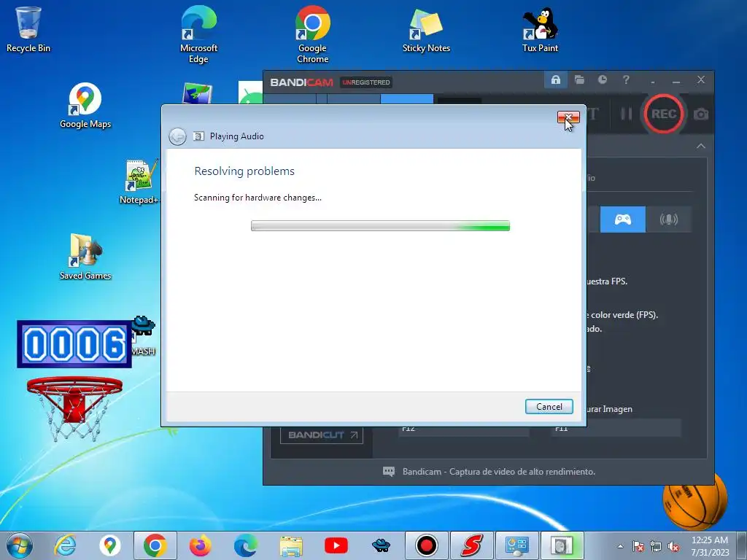Click the UNREGISTERED label in Bandicam
This screenshot has width=747, height=560.
pyautogui.click(x=366, y=82)
